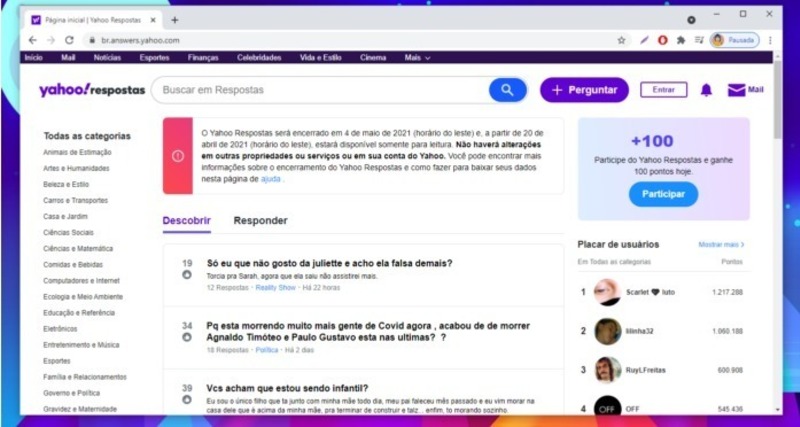Click the Participar button

663,194
